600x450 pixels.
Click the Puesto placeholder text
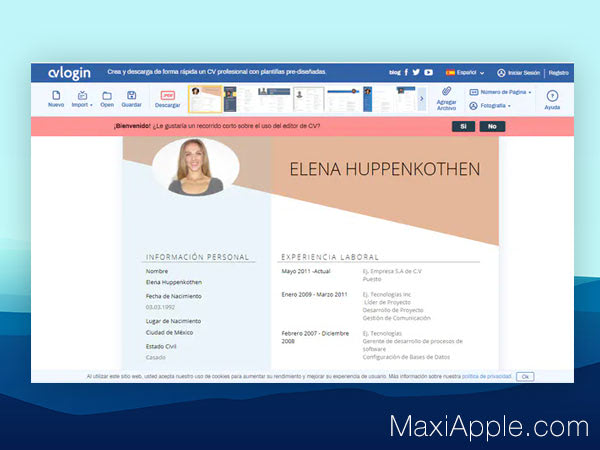[372, 279]
